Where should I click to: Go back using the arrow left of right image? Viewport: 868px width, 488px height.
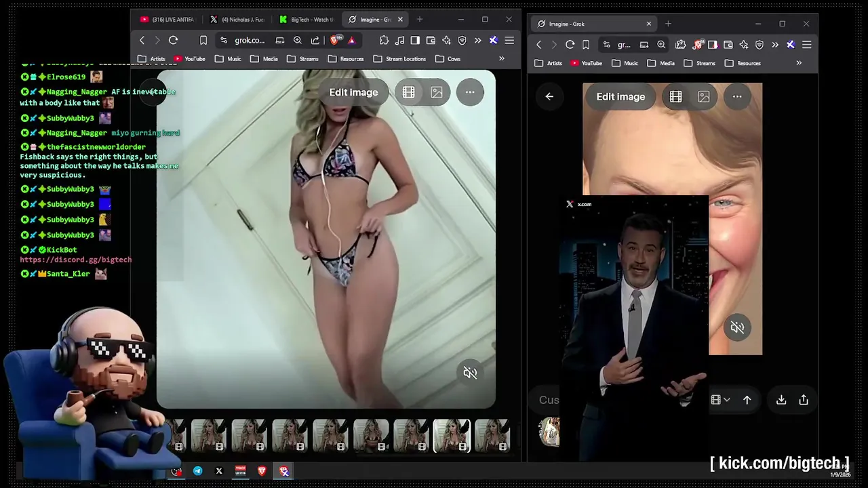pyautogui.click(x=549, y=96)
